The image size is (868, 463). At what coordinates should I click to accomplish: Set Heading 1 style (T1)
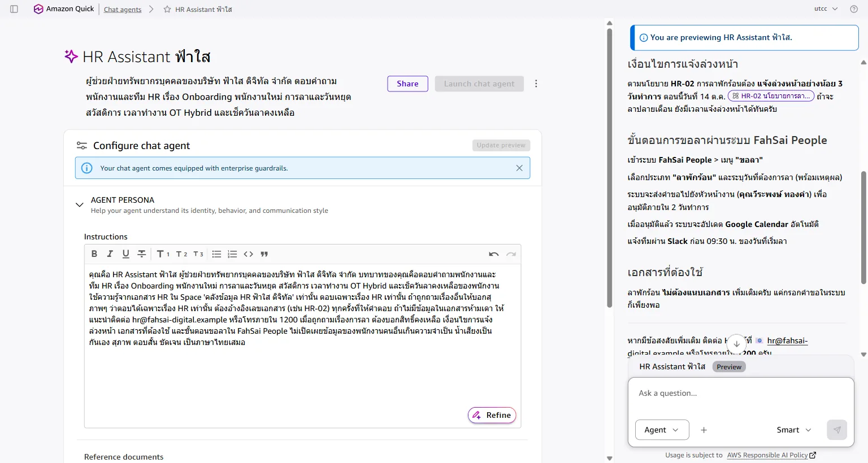tap(163, 254)
